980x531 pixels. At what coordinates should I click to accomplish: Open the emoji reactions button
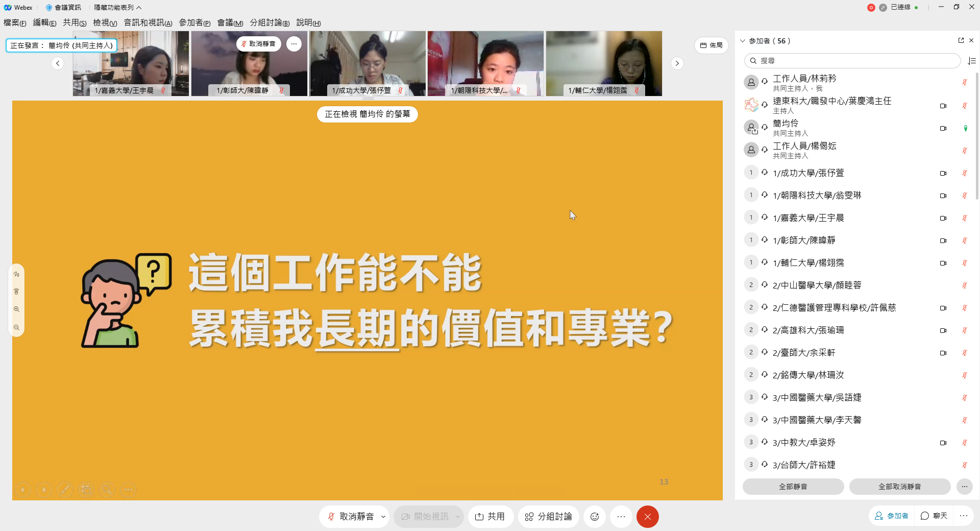595,517
